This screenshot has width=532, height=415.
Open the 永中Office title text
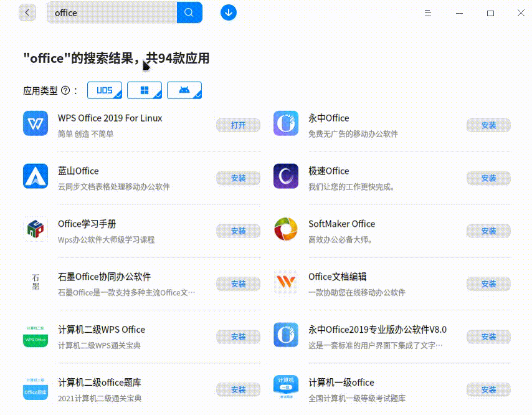329,118
